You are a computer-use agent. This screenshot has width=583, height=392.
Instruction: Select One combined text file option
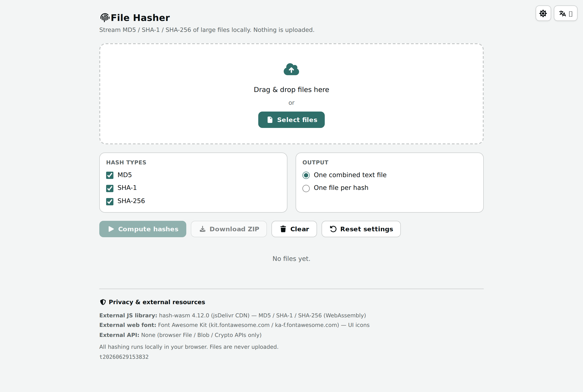(306, 175)
